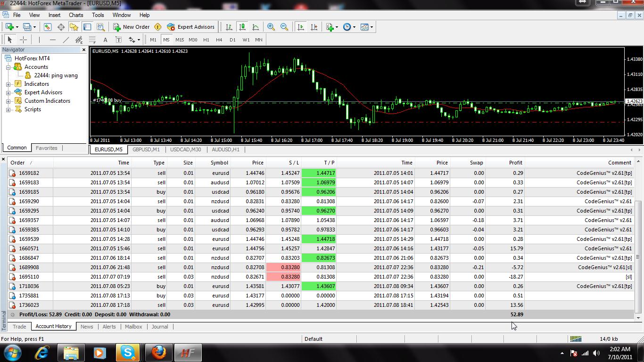Select the Crosshair tool
Screen dimensions: 644x362
click(23, 40)
